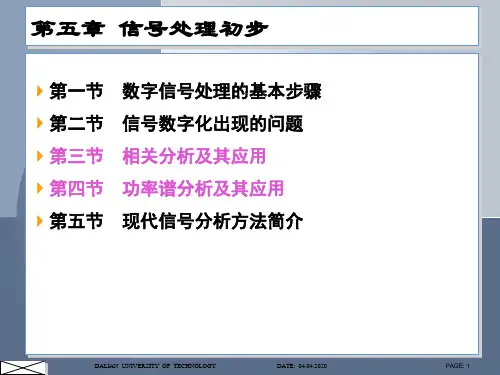Viewport: 500px width, 375px height.
Task: Click the orange bullet arrow beside 第二节
Action: 40,123
